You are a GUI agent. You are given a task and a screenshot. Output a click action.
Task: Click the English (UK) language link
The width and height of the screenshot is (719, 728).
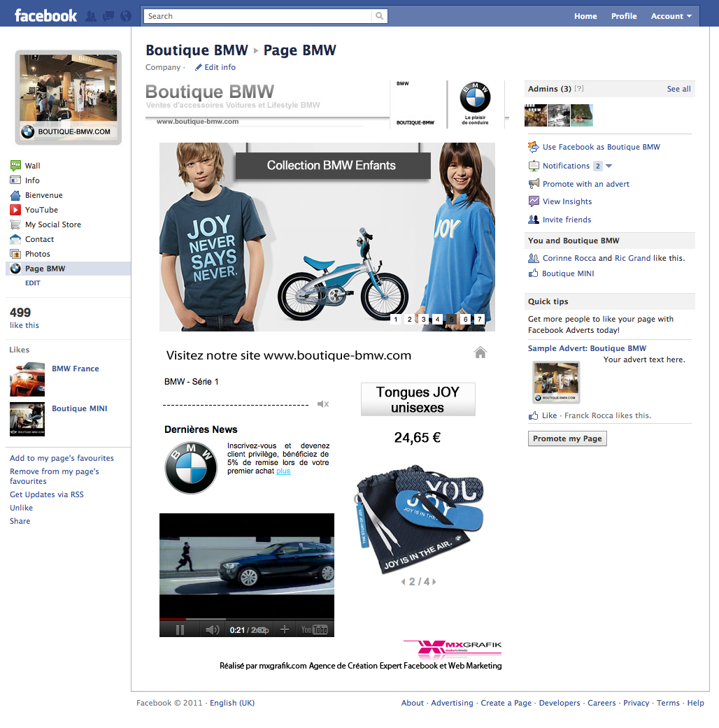(x=232, y=703)
